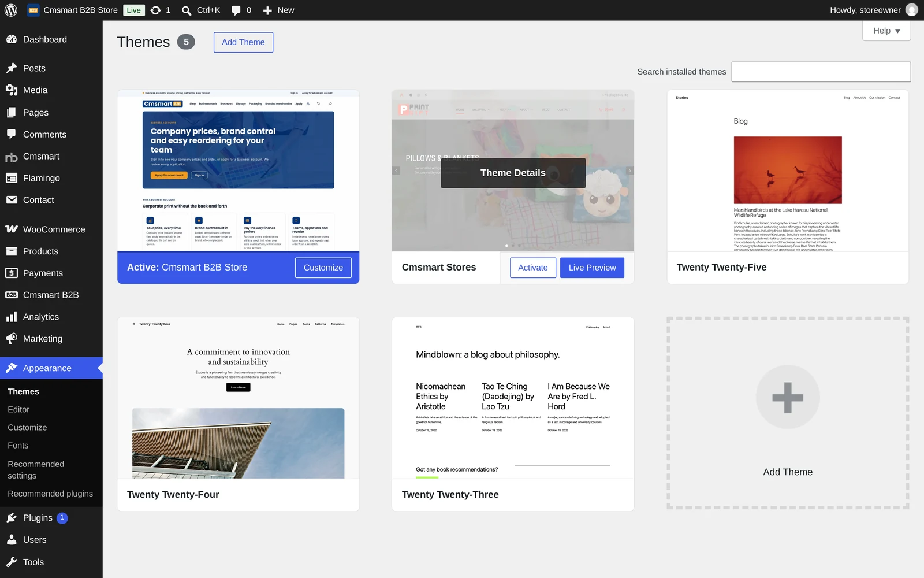This screenshot has width=924, height=578.
Task: Click the Dashboard gauge icon
Action: (x=12, y=39)
